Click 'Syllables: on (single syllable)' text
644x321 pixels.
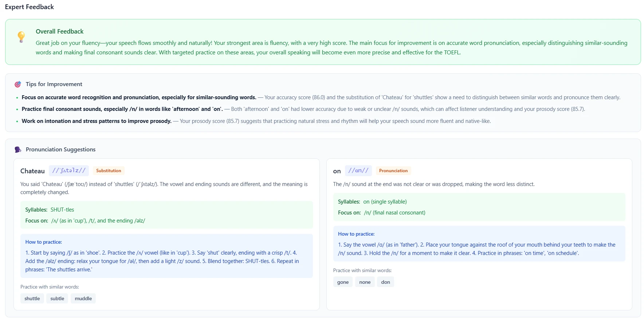coord(372,202)
